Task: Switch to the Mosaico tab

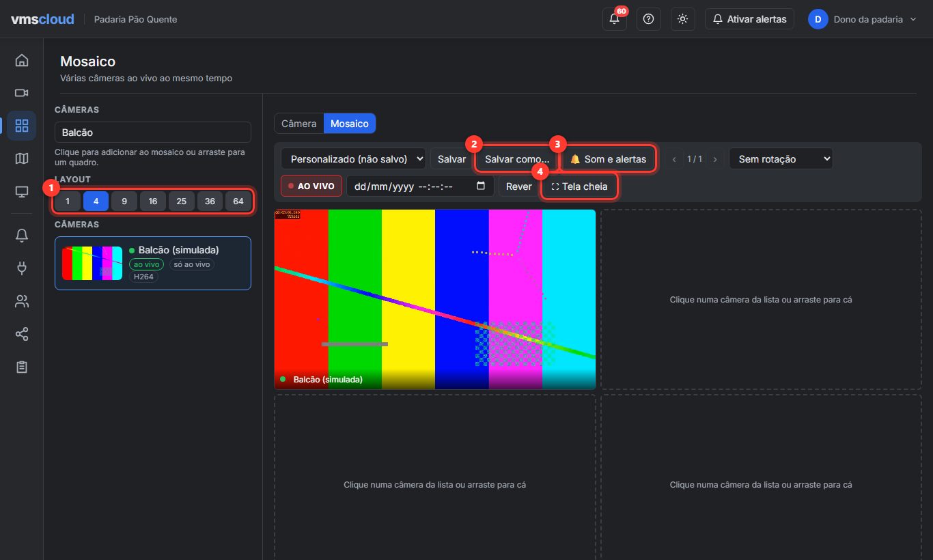Action: (x=350, y=124)
